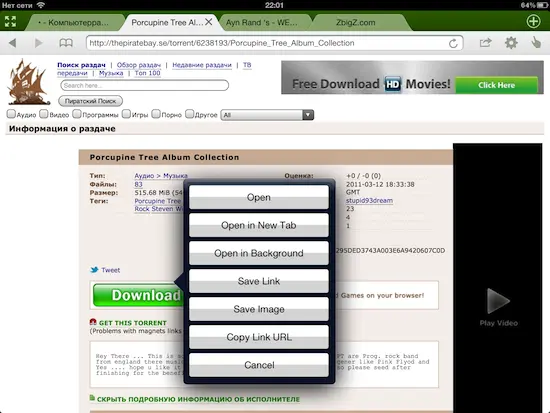Image resolution: width=550 pixels, height=413 pixels.
Task: Switch to the Ayn Rand's tab
Action: coord(262,22)
